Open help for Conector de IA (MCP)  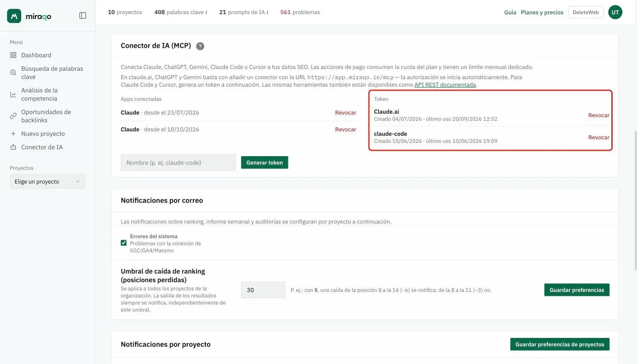(200, 46)
